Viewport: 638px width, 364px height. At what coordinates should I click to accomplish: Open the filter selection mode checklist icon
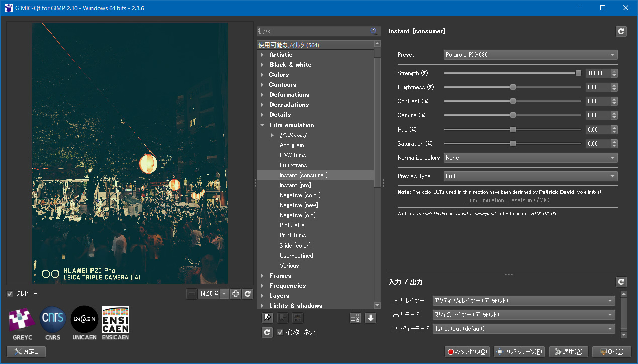pos(355,318)
